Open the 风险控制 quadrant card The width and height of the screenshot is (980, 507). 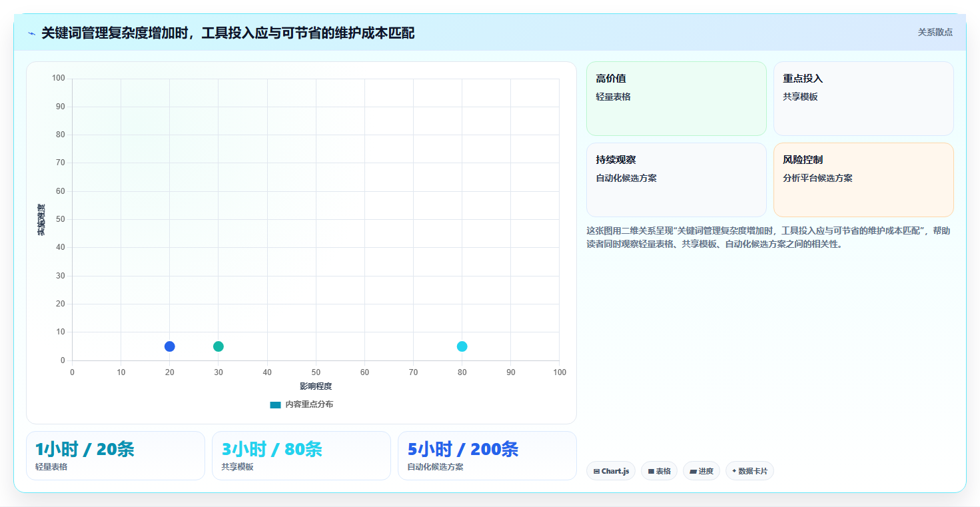click(863, 180)
